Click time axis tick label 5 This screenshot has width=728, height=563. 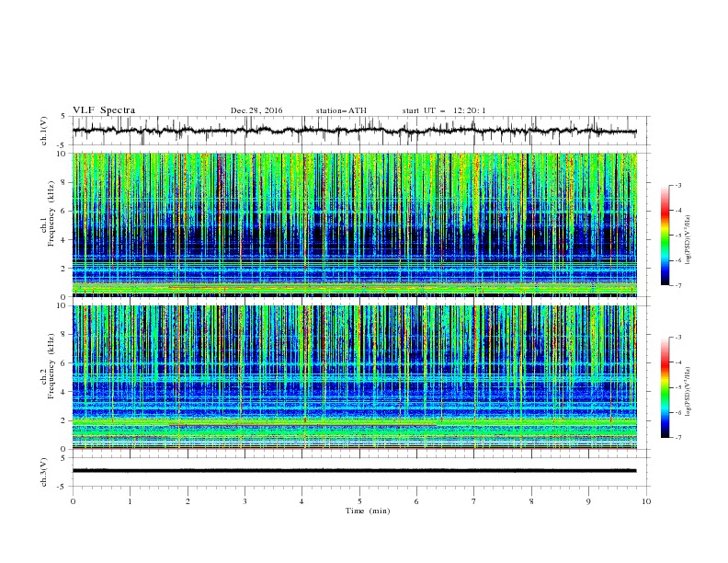[x=359, y=501]
